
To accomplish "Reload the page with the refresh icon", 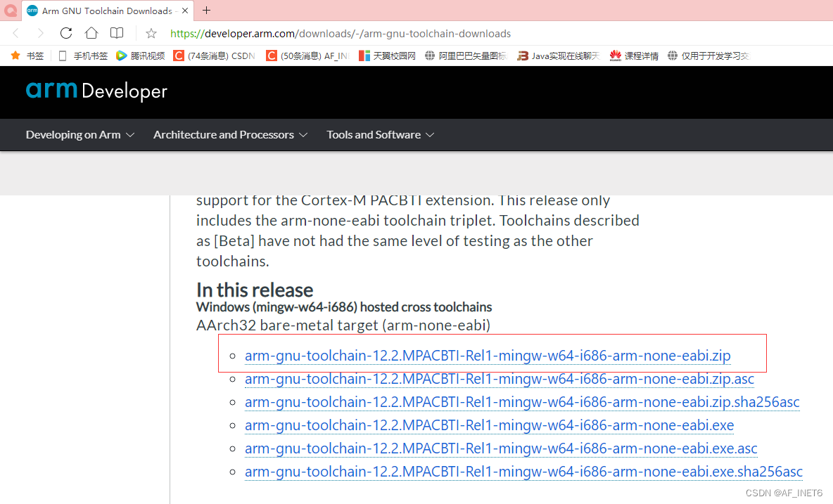I will 66,33.
